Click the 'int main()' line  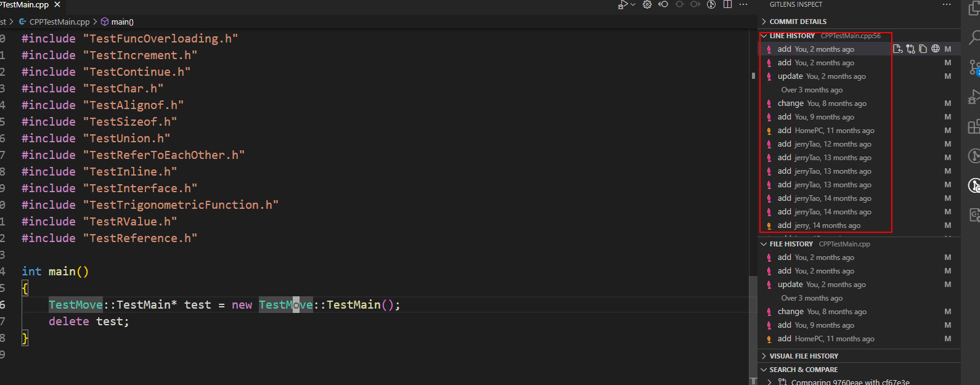55,271
